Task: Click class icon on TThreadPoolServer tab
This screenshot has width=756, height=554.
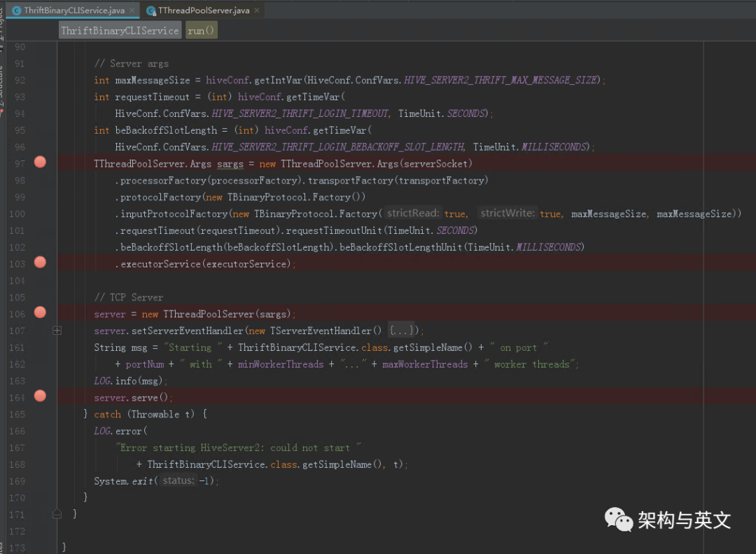Action: [151, 11]
